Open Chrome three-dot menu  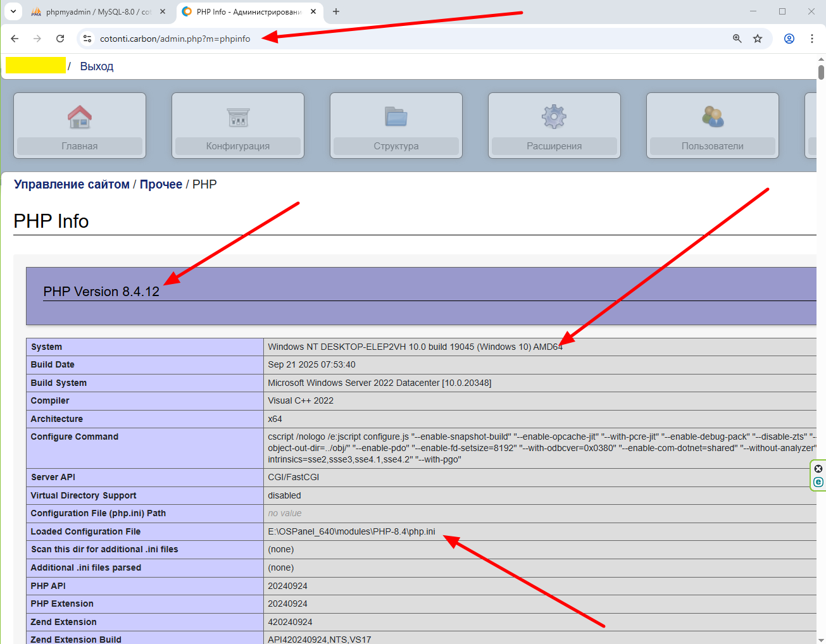[812, 39]
